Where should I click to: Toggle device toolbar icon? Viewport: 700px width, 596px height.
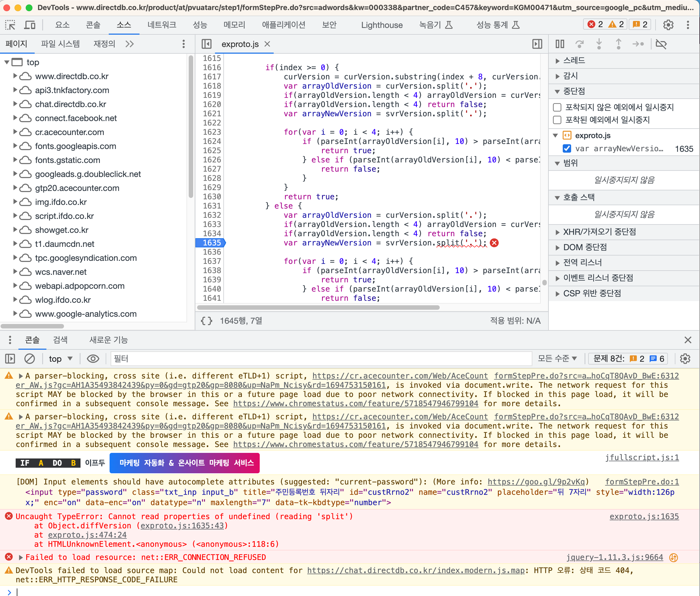click(x=30, y=25)
